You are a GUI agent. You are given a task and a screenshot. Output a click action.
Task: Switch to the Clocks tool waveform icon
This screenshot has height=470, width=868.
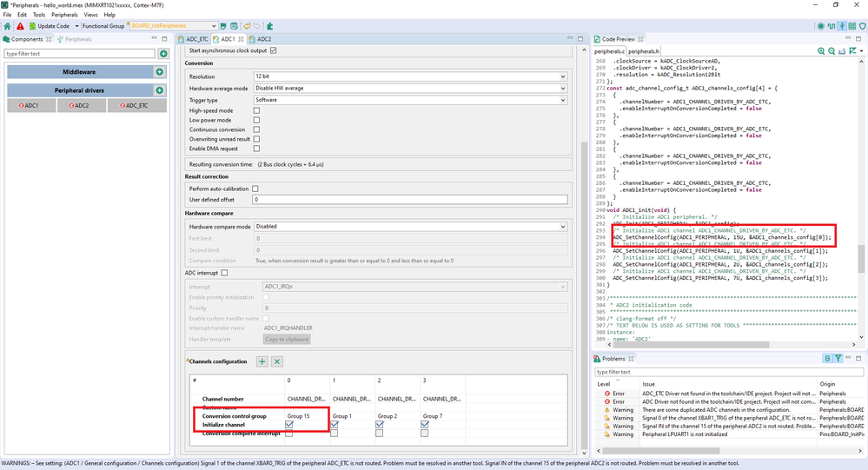click(x=832, y=26)
